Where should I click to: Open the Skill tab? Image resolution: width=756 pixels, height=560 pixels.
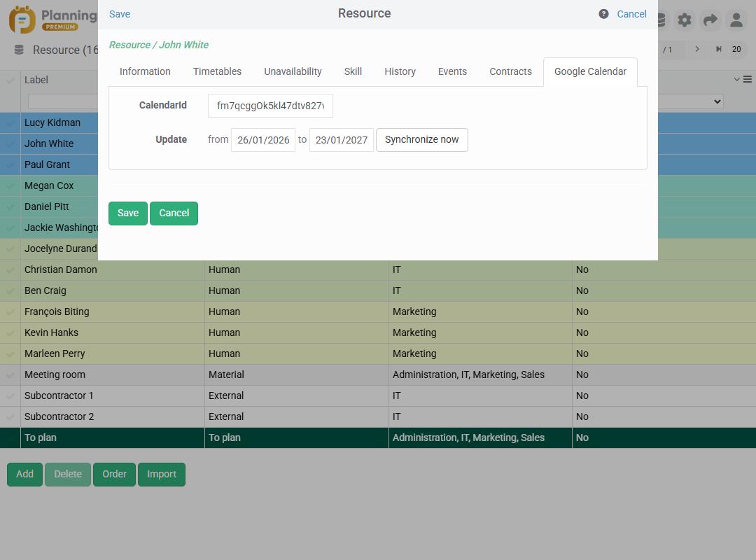click(353, 72)
